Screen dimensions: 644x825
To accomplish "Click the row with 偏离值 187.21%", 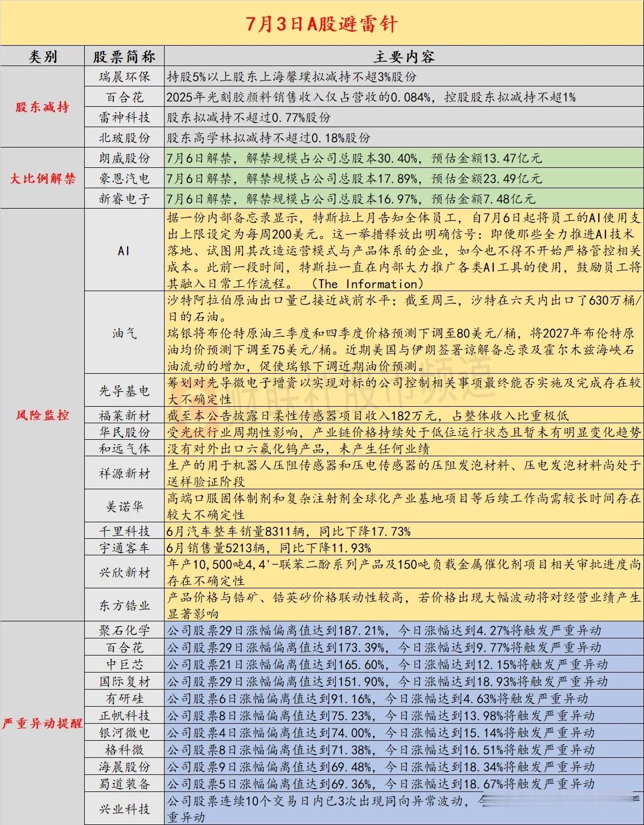I will [404, 630].
